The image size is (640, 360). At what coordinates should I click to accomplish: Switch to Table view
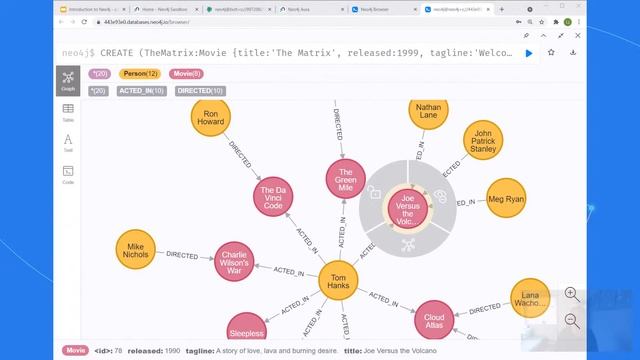[x=68, y=113]
